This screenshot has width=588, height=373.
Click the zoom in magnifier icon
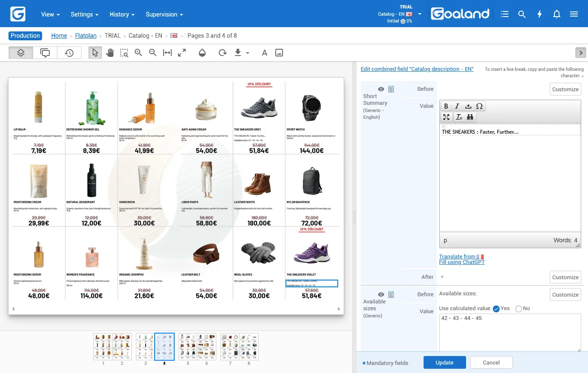(138, 53)
